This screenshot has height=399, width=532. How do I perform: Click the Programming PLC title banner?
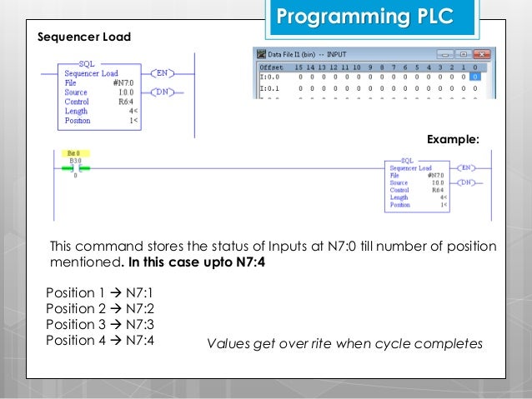tap(372, 17)
